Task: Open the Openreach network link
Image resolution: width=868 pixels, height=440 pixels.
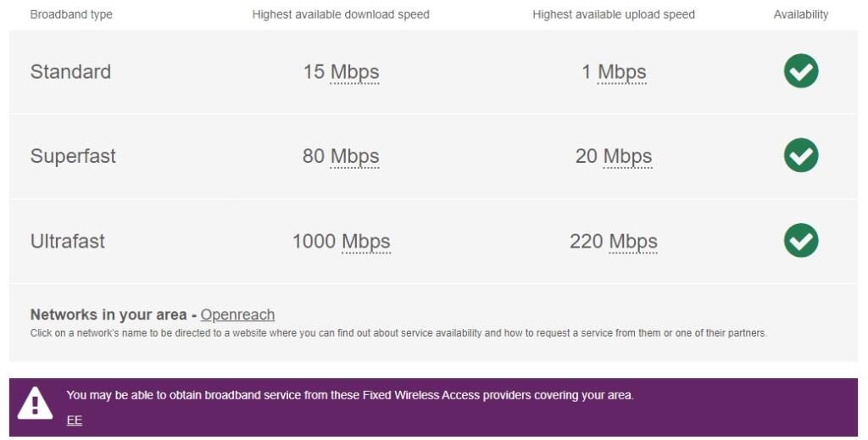Action: coord(237,315)
